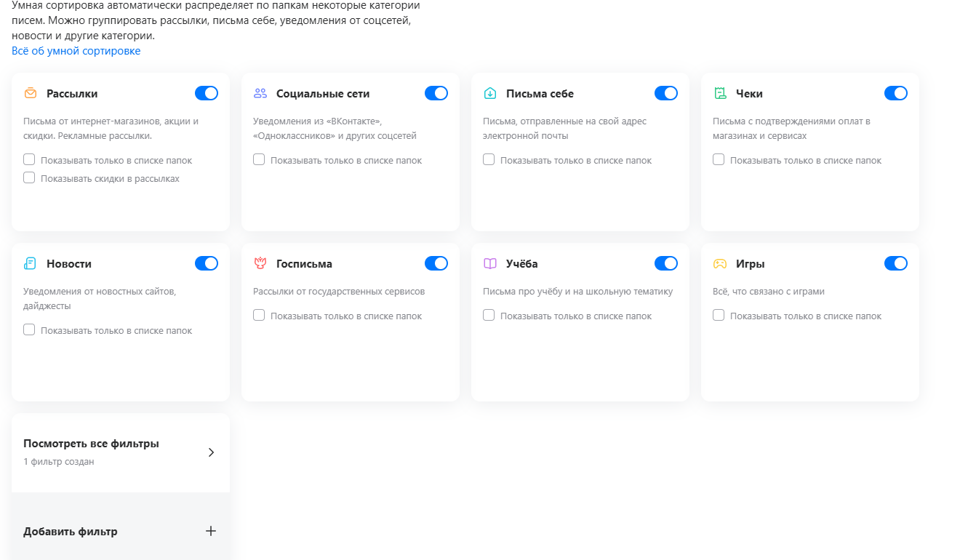Enable 'Показывать скидки в рассылках' checkbox
Image resolution: width=976 pixels, height=560 pixels.
click(x=29, y=177)
